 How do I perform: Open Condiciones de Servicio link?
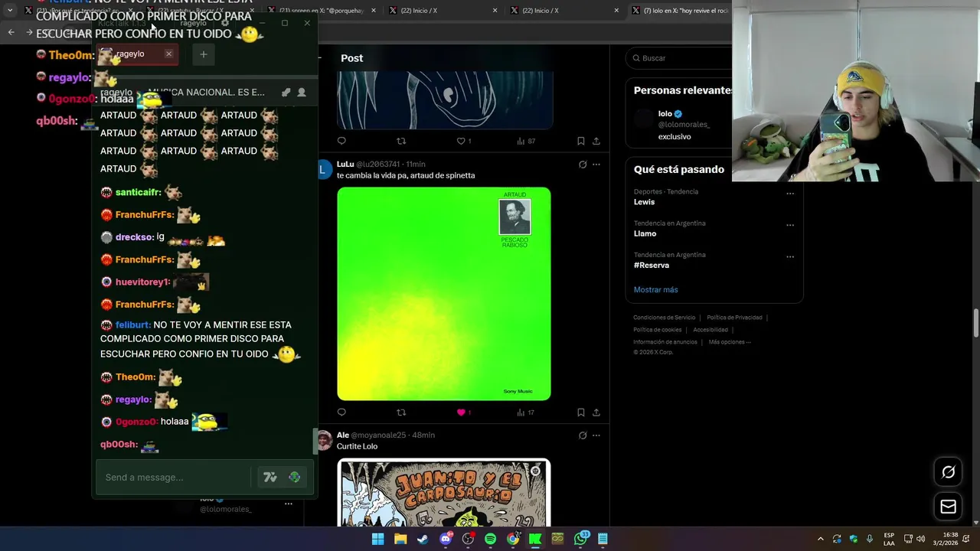(664, 318)
